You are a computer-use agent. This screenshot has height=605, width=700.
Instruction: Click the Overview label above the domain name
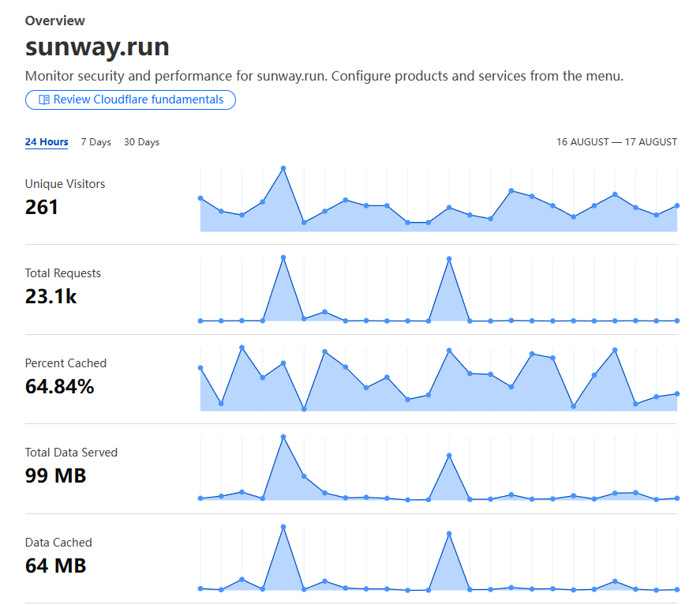54,21
